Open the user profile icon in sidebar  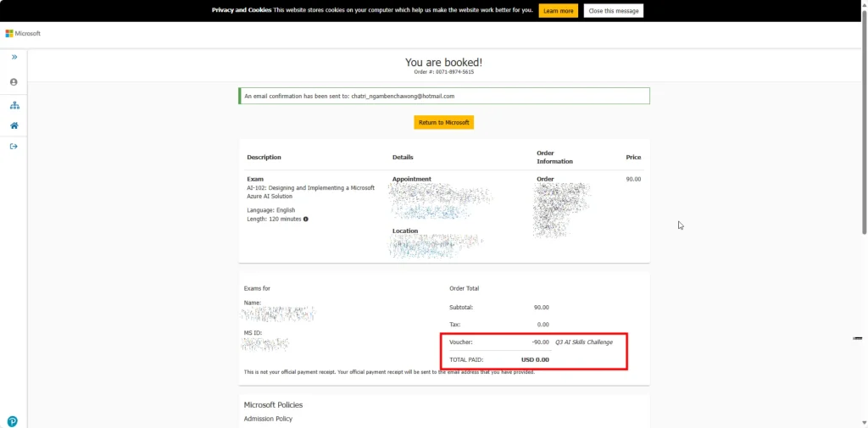(x=14, y=82)
